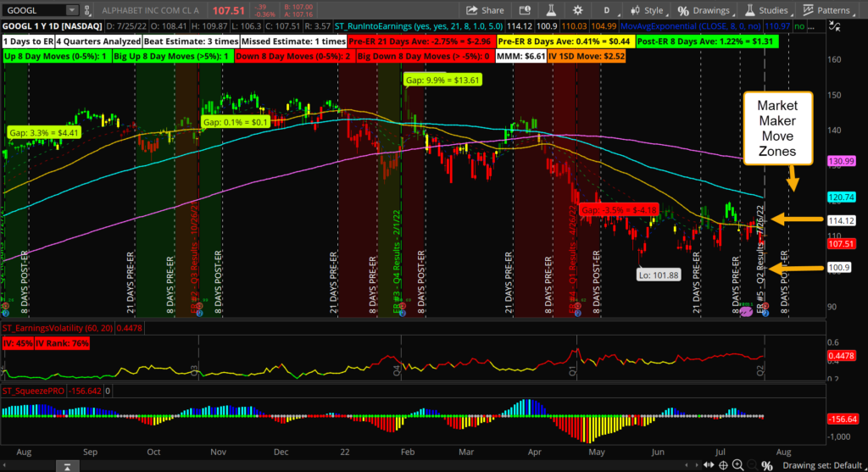Click the ST_SqueezePRO study label

point(33,391)
